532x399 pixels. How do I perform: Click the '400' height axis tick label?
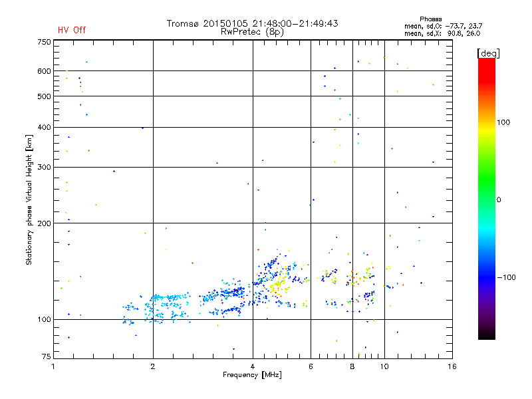pos(44,127)
